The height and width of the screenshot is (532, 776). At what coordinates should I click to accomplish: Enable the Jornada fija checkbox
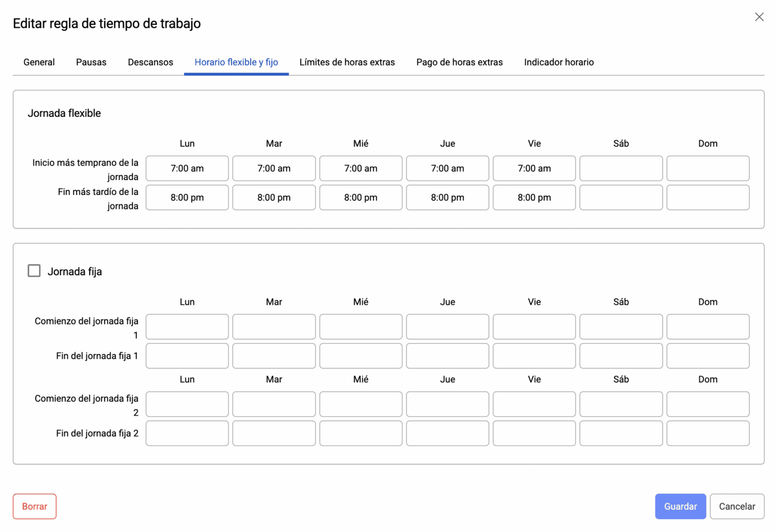[x=34, y=271]
